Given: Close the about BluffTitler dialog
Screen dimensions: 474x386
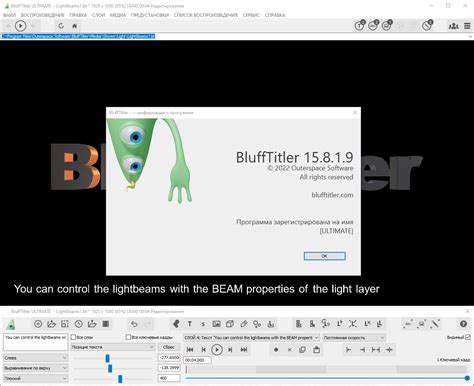Looking at the screenshot, I should (x=355, y=113).
